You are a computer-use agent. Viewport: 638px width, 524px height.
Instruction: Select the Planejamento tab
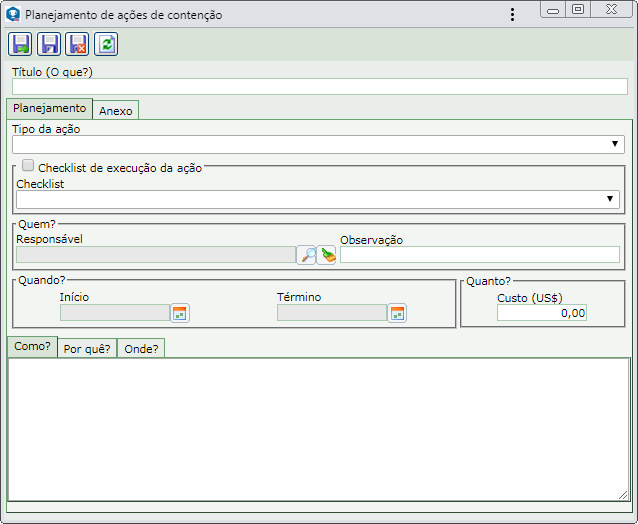coord(50,108)
